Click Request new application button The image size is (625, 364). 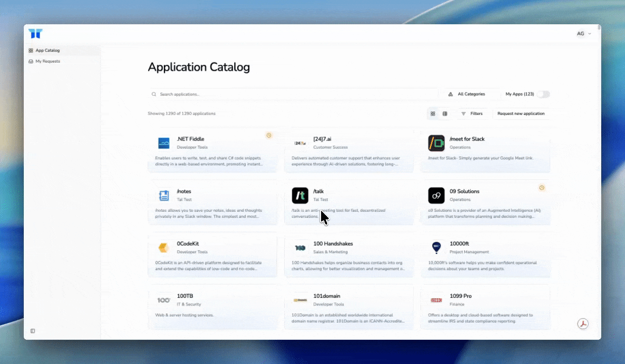[521, 114]
